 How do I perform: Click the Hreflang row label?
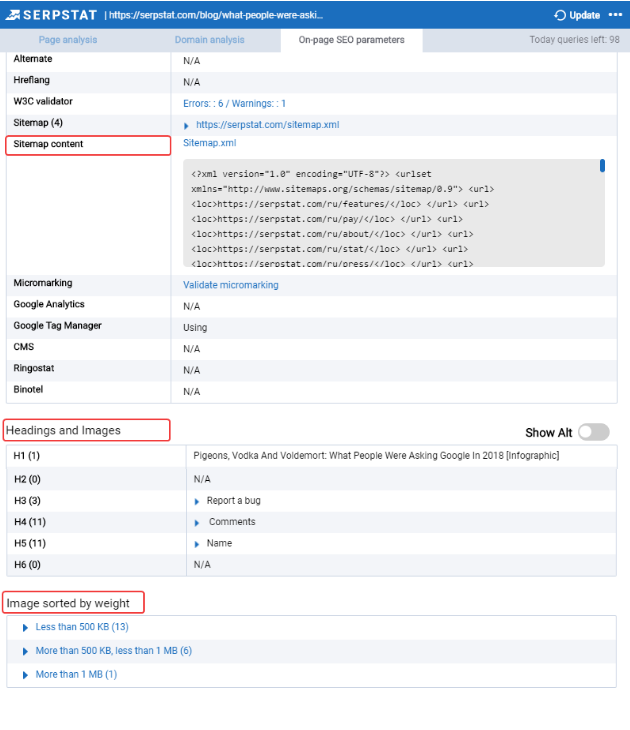click(31, 80)
